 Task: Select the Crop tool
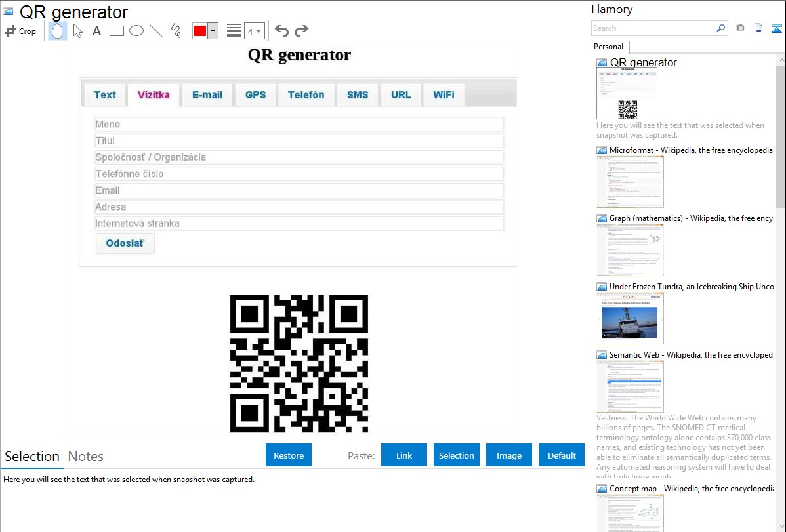point(20,31)
